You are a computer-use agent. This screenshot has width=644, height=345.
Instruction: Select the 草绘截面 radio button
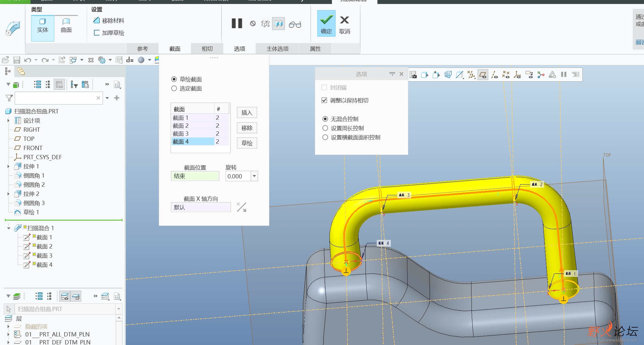point(174,79)
